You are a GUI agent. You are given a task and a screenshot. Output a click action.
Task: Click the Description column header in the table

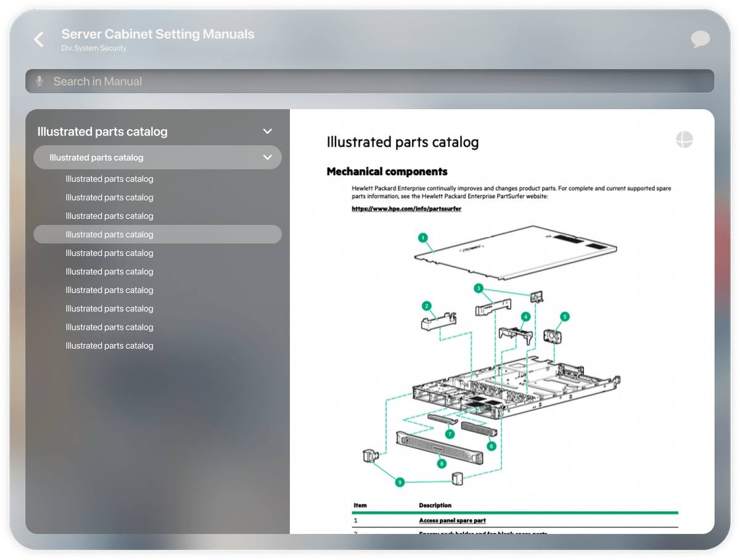point(435,505)
